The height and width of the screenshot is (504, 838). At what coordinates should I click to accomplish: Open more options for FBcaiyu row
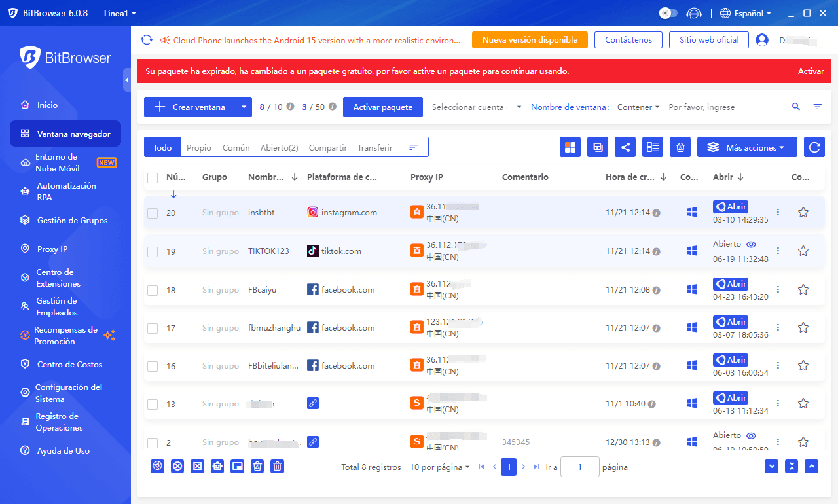point(778,289)
